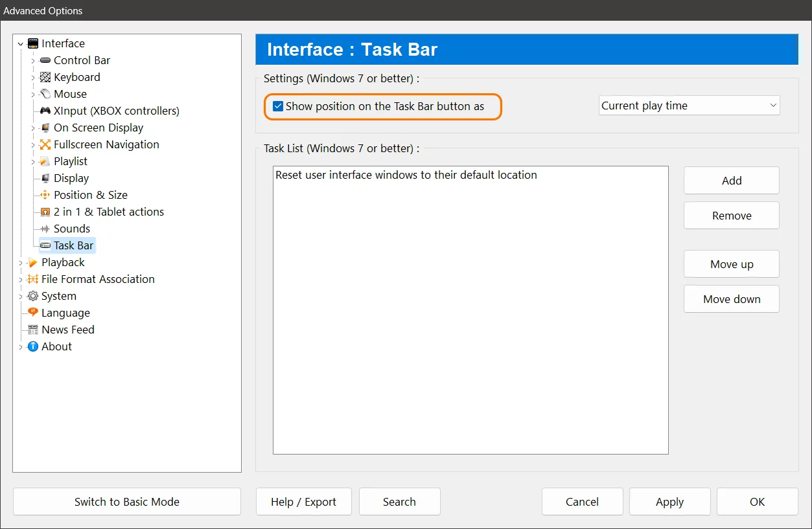
Task: Expand the Control Bar node
Action: tap(33, 61)
